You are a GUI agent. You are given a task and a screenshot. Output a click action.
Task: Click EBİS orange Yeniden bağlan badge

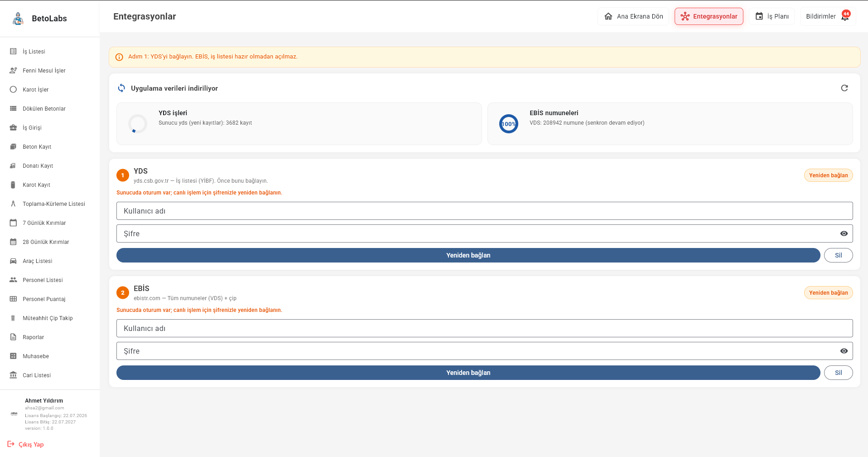[x=829, y=293]
